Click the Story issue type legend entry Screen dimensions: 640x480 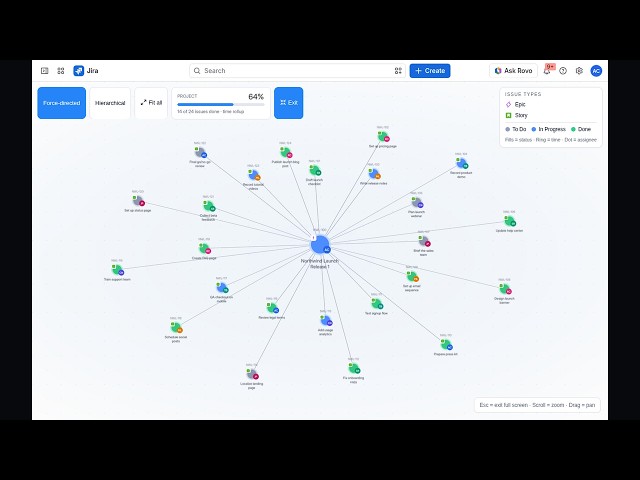(517, 116)
